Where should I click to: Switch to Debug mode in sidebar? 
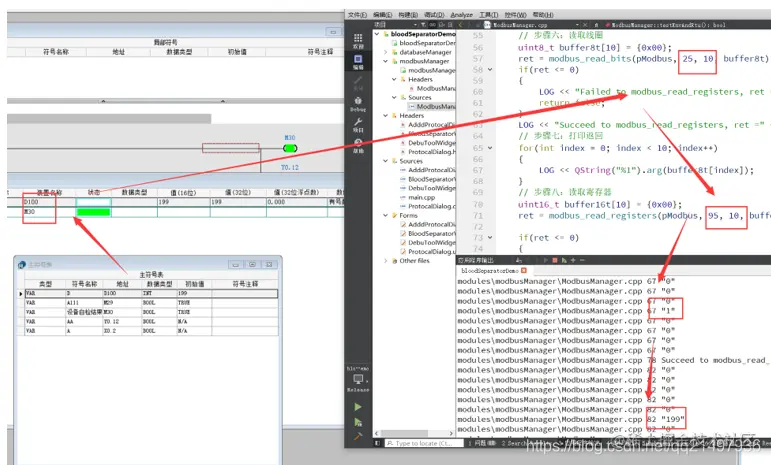[358, 104]
